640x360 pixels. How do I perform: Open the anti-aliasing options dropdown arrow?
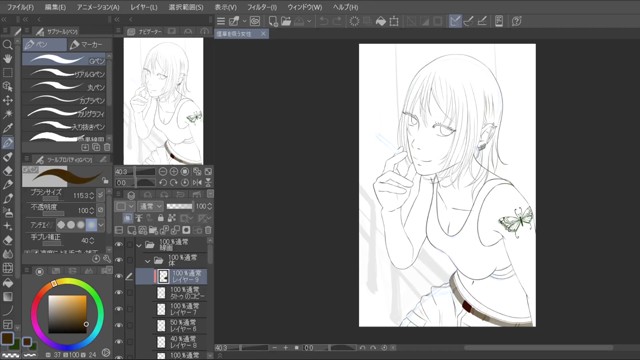[101, 224]
